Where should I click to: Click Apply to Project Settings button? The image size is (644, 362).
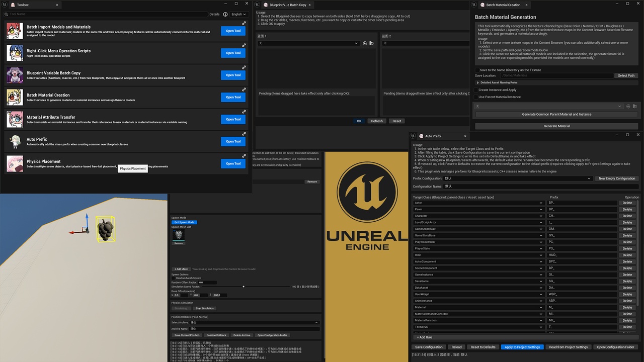[522, 347]
